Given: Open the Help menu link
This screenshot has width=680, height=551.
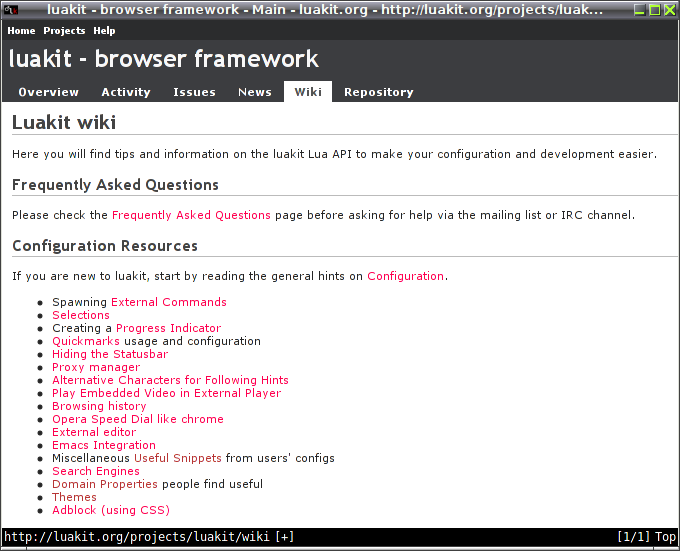Looking at the screenshot, I should [104, 31].
